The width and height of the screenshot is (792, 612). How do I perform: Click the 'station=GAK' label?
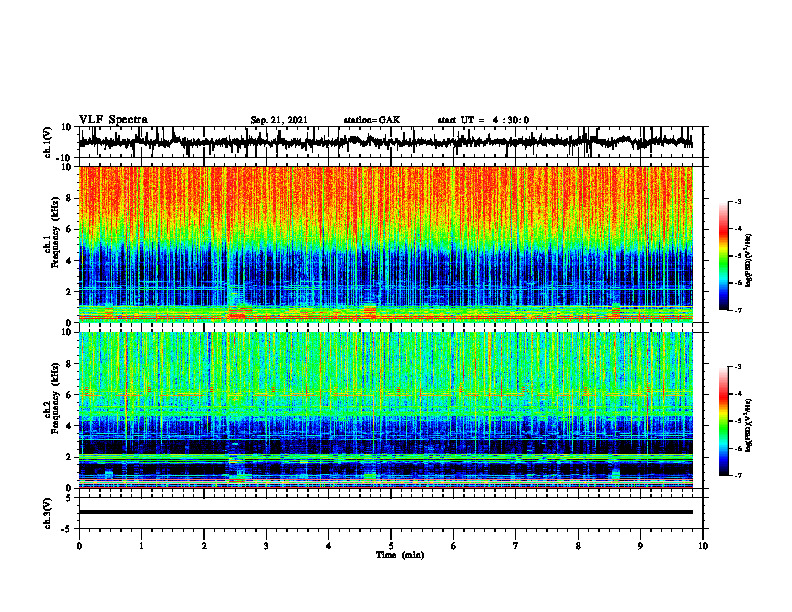tap(372, 120)
